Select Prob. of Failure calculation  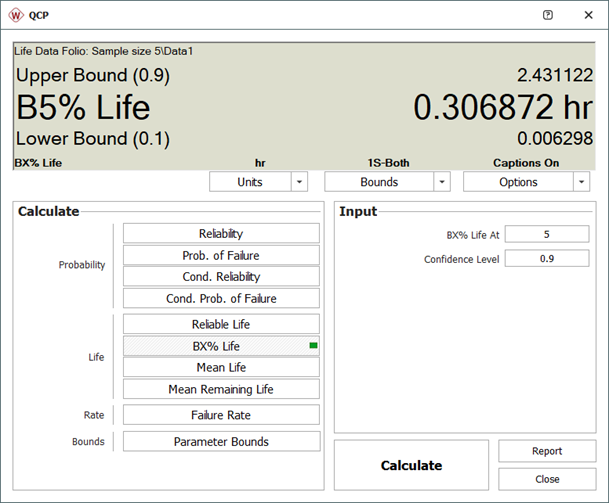221,255
